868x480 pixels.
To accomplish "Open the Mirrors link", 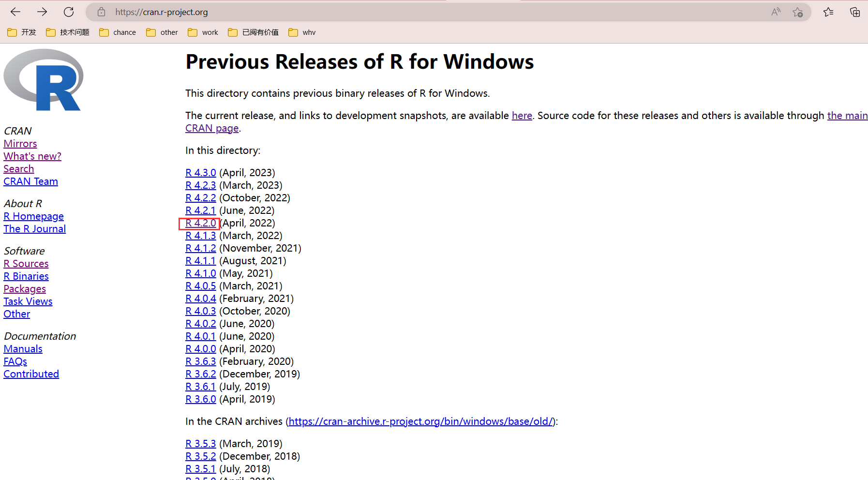I will coord(20,144).
